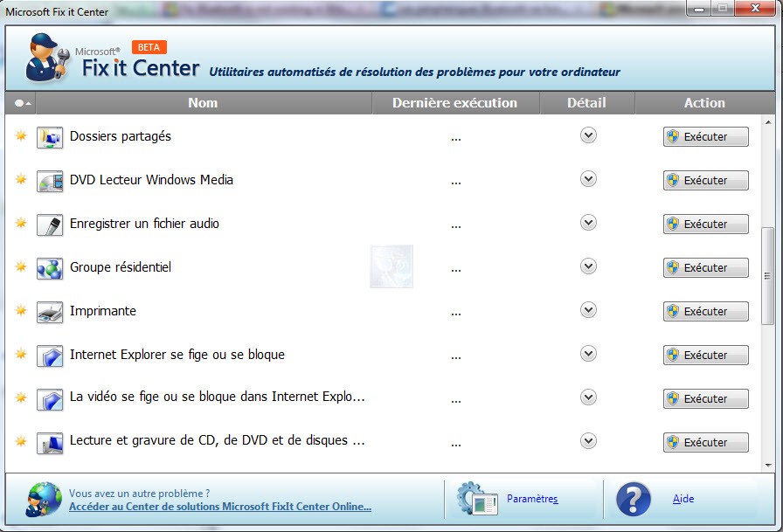This screenshot has height=532, width=783.
Task: Expand details for Groupe résidentiel
Action: coord(588,266)
